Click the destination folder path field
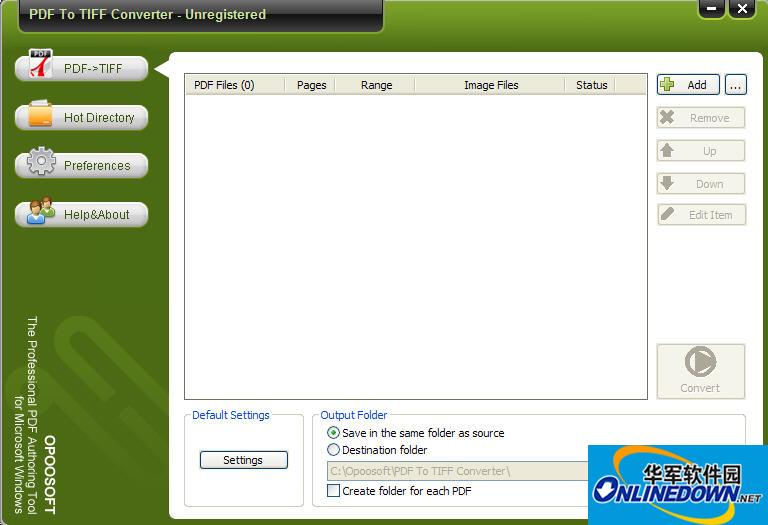 457,471
